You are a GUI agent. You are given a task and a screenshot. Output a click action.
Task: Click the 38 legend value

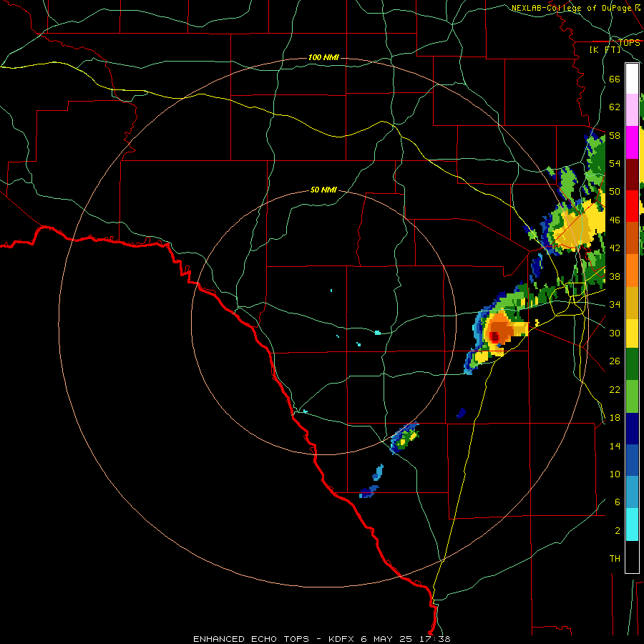pos(615,276)
